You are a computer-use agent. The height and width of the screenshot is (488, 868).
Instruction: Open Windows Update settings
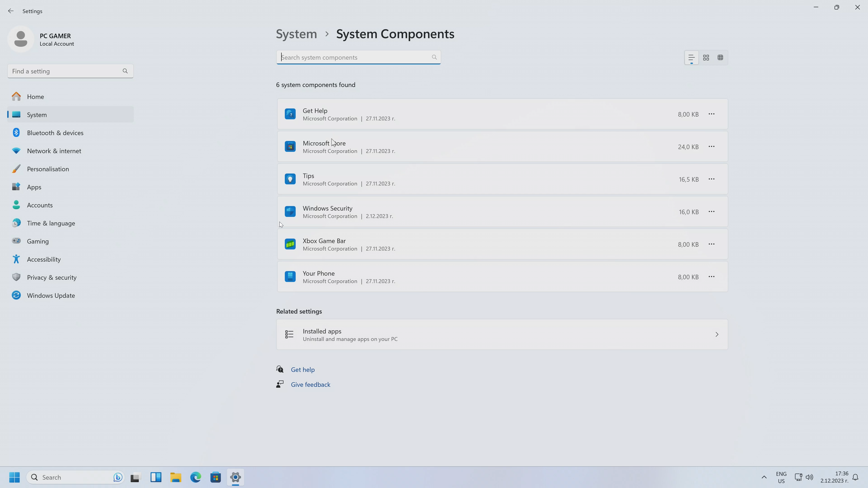[x=71, y=295]
